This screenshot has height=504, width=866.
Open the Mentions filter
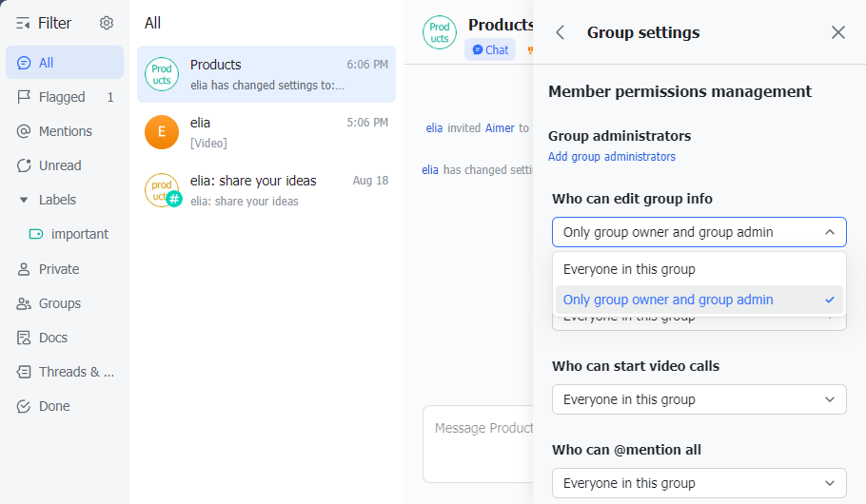65,131
